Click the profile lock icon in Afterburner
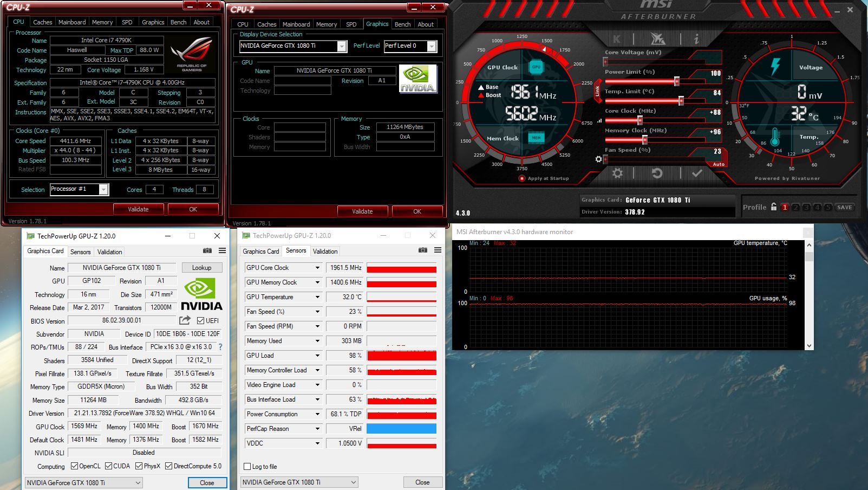 click(x=773, y=207)
